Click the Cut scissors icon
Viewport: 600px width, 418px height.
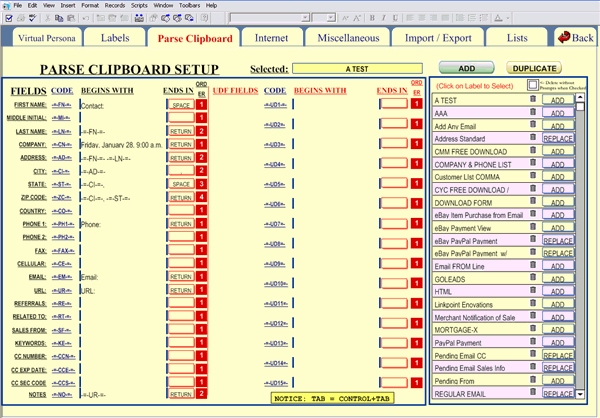(48, 18)
